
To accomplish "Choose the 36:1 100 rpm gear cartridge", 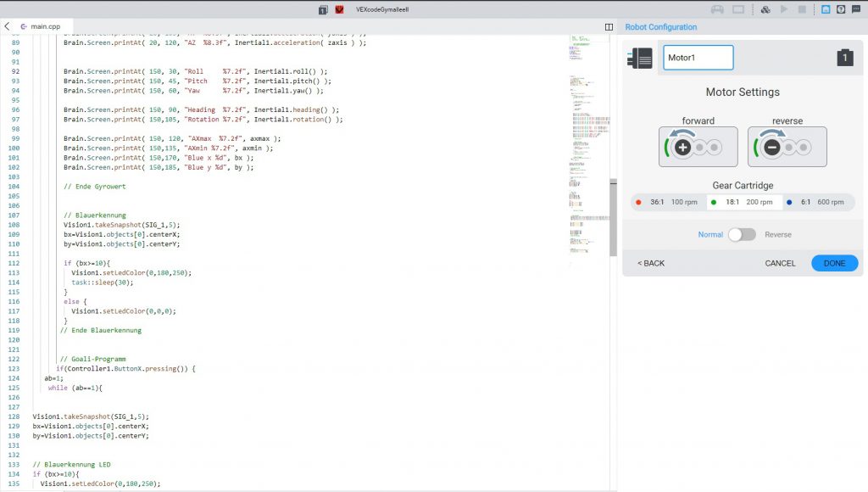I will pos(668,202).
